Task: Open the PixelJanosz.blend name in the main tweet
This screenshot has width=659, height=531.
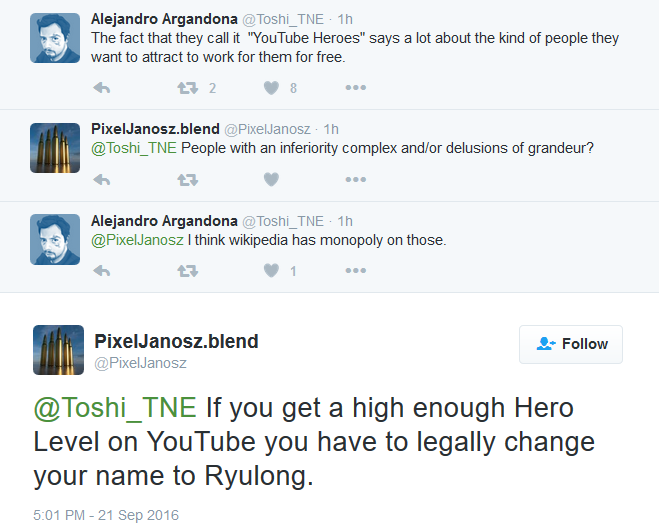Action: pyautogui.click(x=176, y=341)
